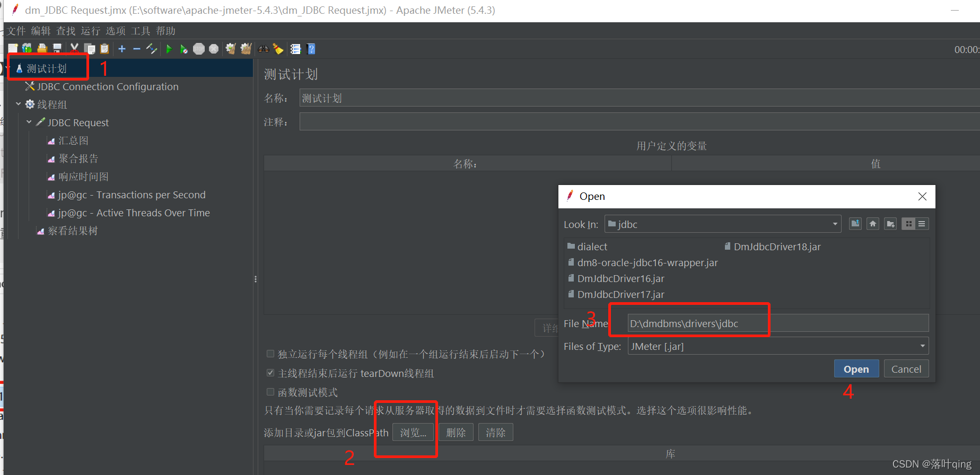Open the 编辑 menu
This screenshot has width=980, height=475.
41,31
